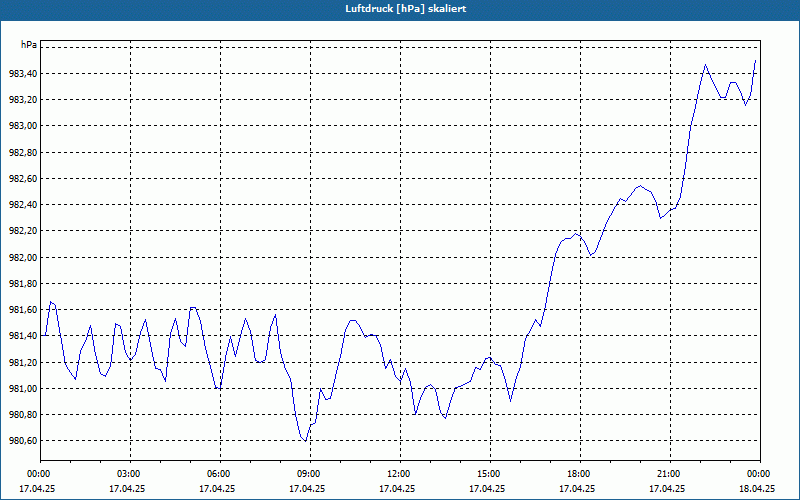Viewport: 800px width, 500px height.
Task: Select the 983,20 pressure axis label
Action: click(23, 100)
